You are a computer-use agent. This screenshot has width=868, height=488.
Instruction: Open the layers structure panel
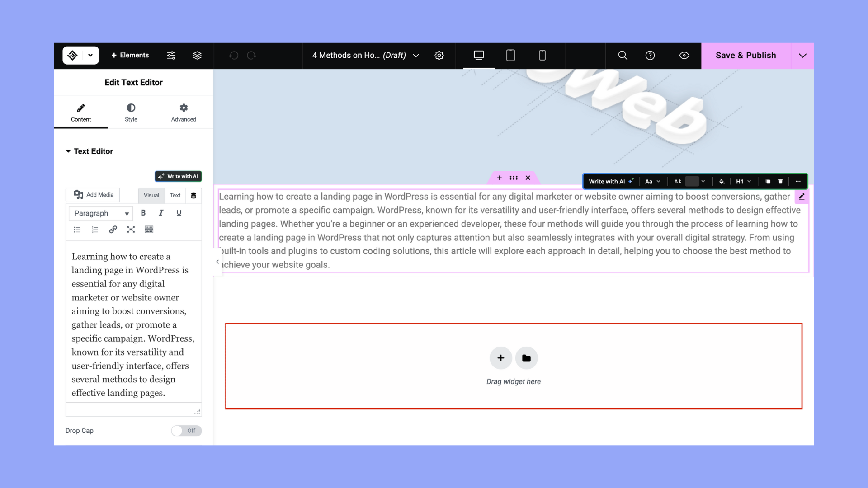[197, 55]
